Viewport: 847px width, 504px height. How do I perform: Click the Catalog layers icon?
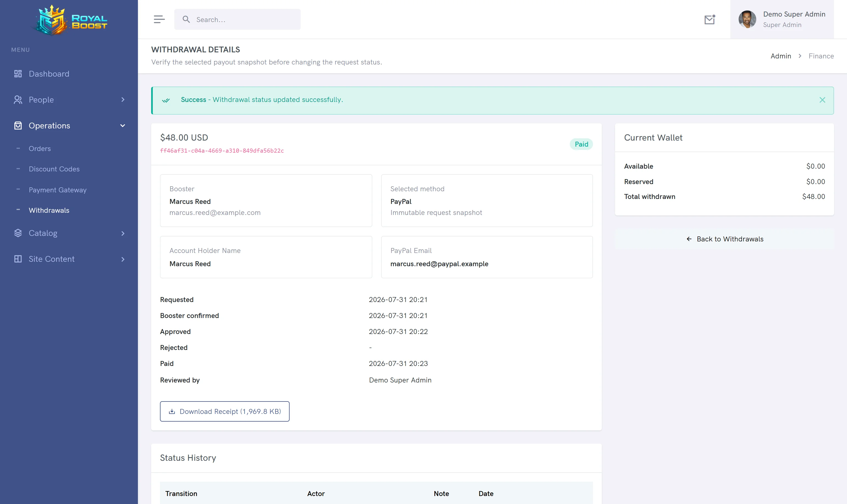(18, 233)
